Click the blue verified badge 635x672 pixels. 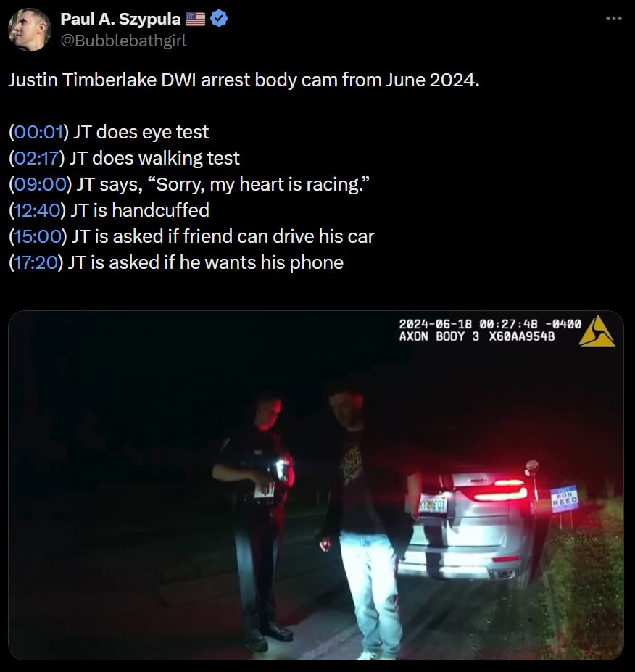[x=220, y=19]
